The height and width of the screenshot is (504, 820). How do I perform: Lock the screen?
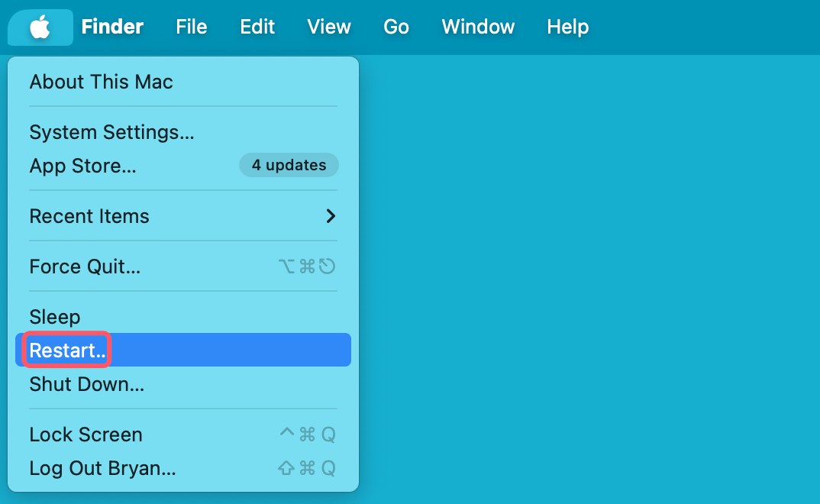point(86,434)
